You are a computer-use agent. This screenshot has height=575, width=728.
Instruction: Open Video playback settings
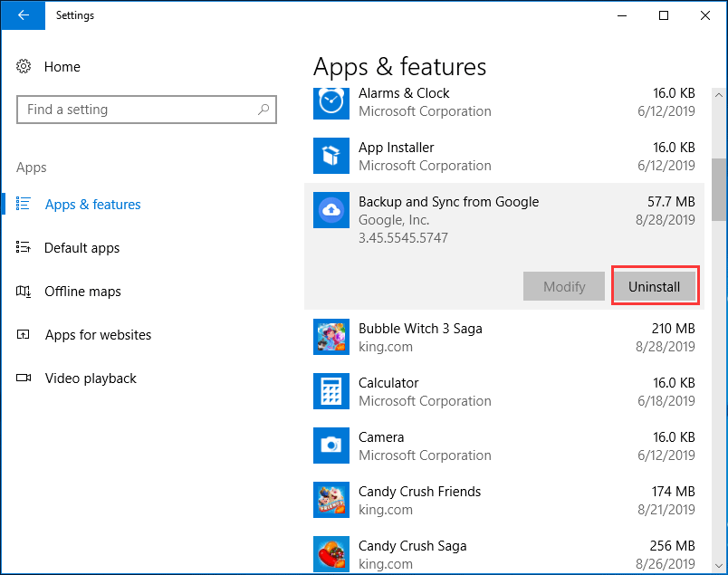pos(91,379)
